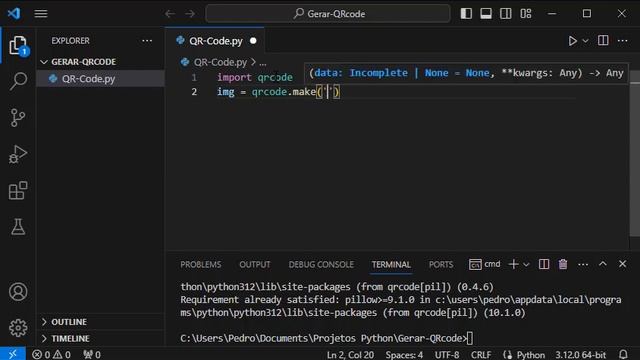Change indentation via Spaces: 4

(x=404, y=355)
